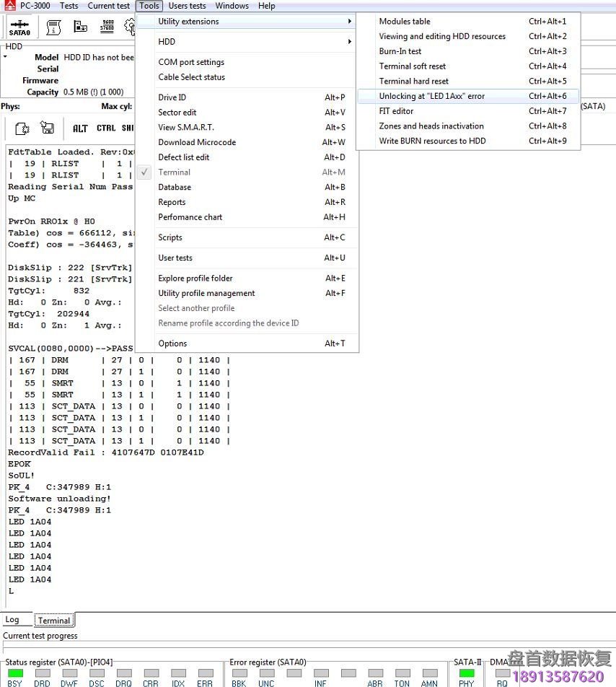Click the page refresh icon in Phys toolbar
This screenshot has height=687, width=616.
point(22,127)
